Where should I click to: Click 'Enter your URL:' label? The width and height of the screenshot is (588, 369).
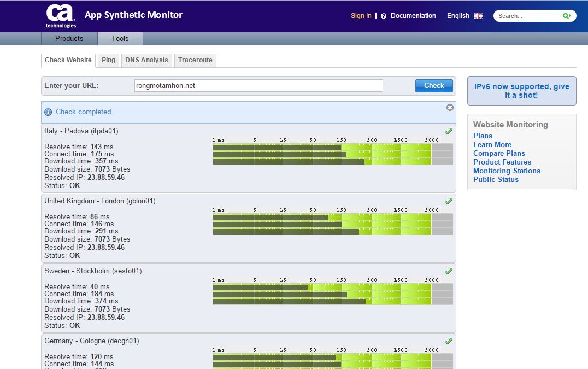pyautogui.click(x=71, y=85)
